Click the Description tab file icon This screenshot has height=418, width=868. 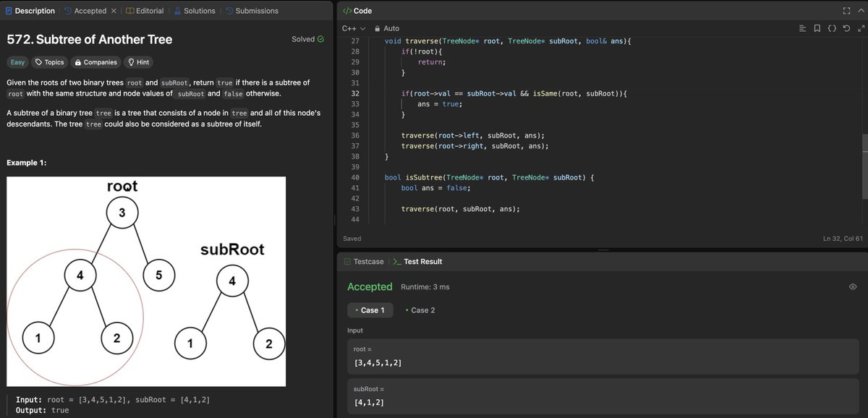(9, 11)
